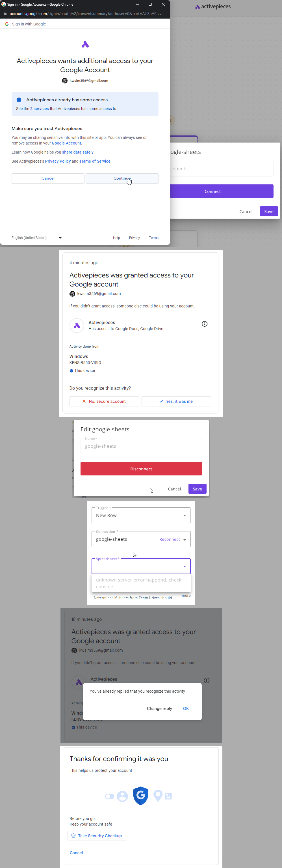The image size is (282, 868).
Task: Click the lock icon in the address bar
Action: pos(5,14)
